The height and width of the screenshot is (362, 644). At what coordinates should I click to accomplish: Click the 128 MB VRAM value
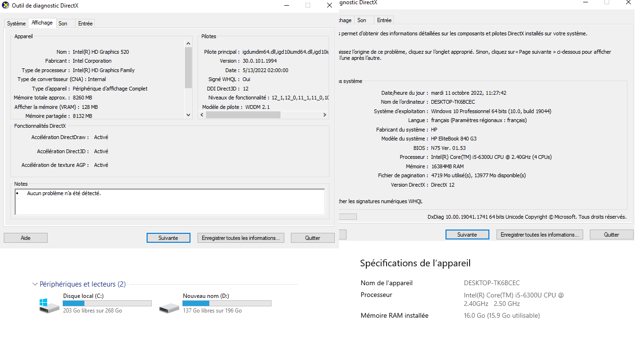[x=90, y=107]
